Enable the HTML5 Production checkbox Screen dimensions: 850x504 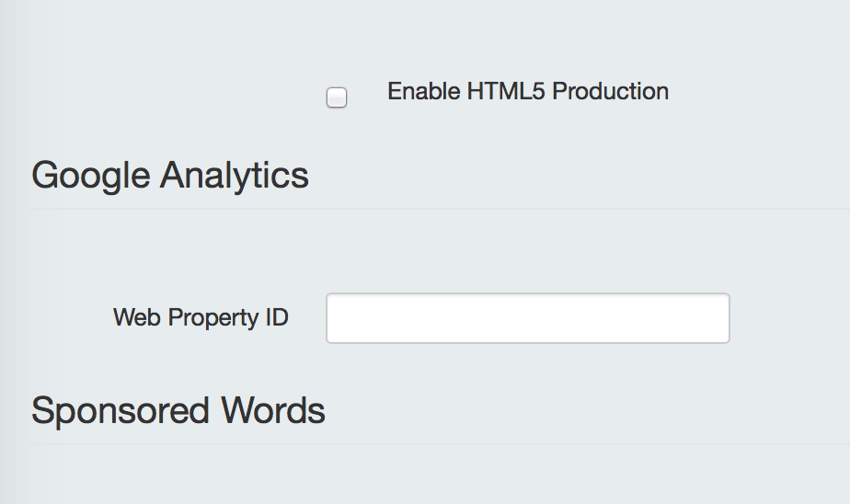click(337, 97)
